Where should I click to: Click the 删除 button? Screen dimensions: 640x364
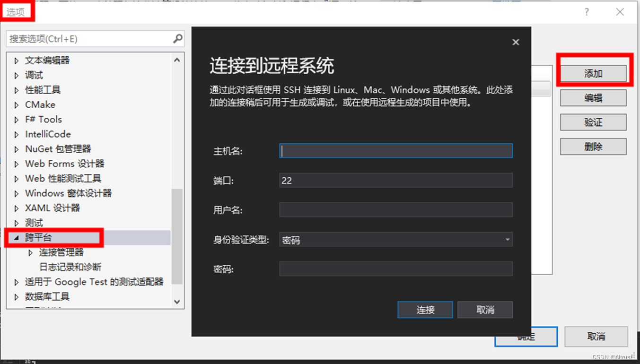point(593,147)
